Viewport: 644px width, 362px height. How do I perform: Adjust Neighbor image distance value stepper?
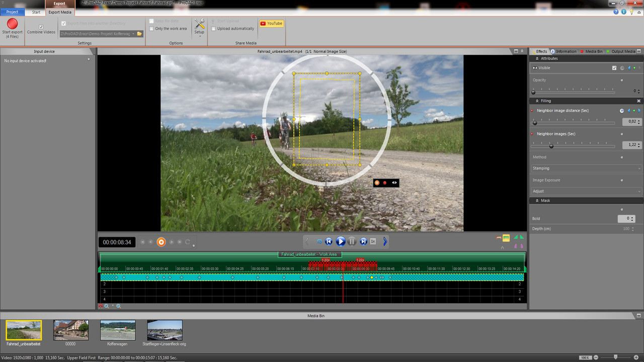638,122
